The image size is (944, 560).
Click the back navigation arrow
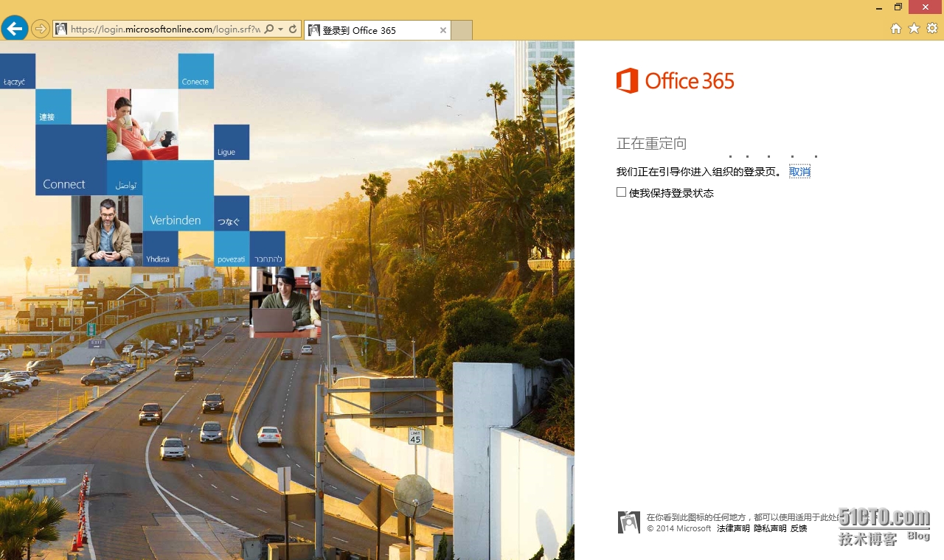[x=14, y=29]
